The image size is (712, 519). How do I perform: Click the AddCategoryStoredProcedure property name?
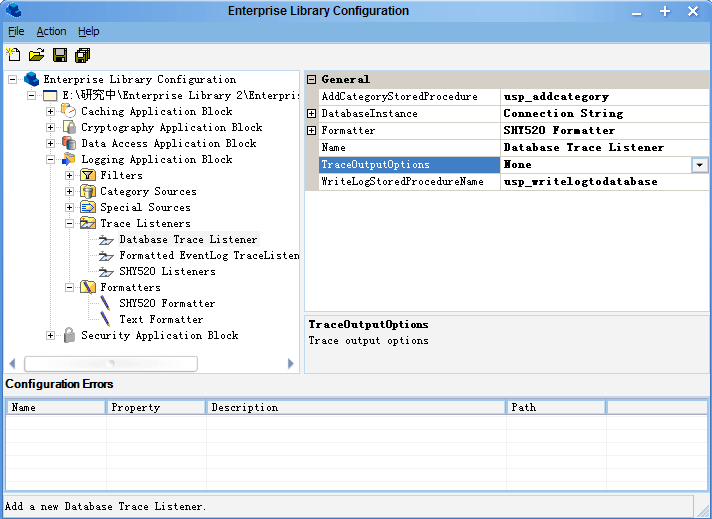click(400, 96)
